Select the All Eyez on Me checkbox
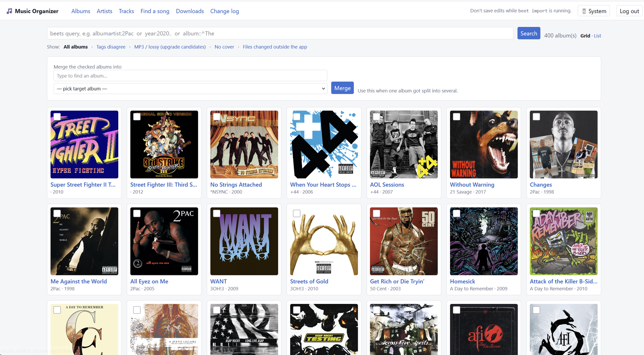This screenshot has width=644, height=355. click(x=137, y=213)
